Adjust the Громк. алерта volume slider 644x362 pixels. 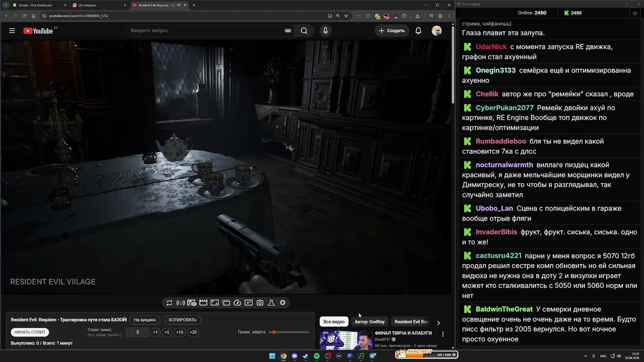(289, 332)
